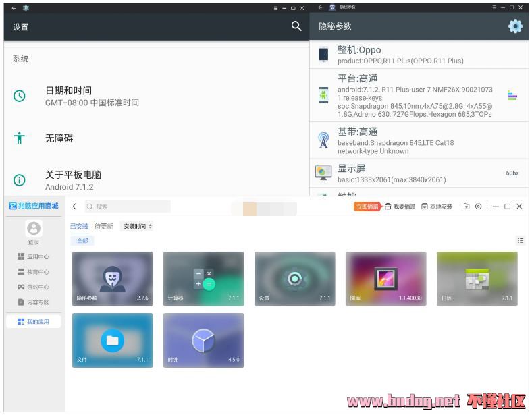Open the 图库 gallery app
The width and height of the screenshot is (532, 415).
pos(385,278)
